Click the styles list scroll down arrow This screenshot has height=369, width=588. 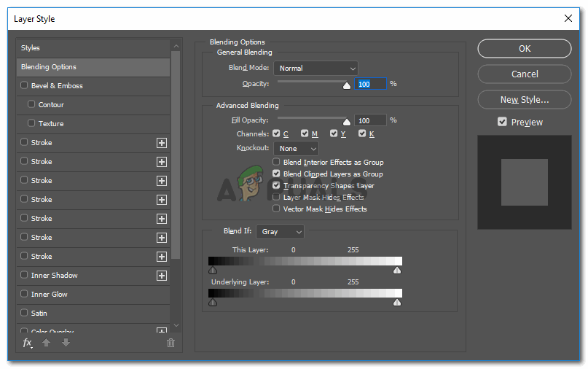pos(176,325)
